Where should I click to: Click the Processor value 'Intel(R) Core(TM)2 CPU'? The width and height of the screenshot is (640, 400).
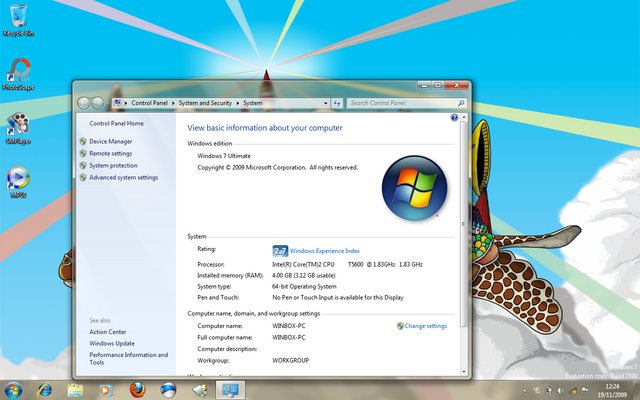[303, 264]
